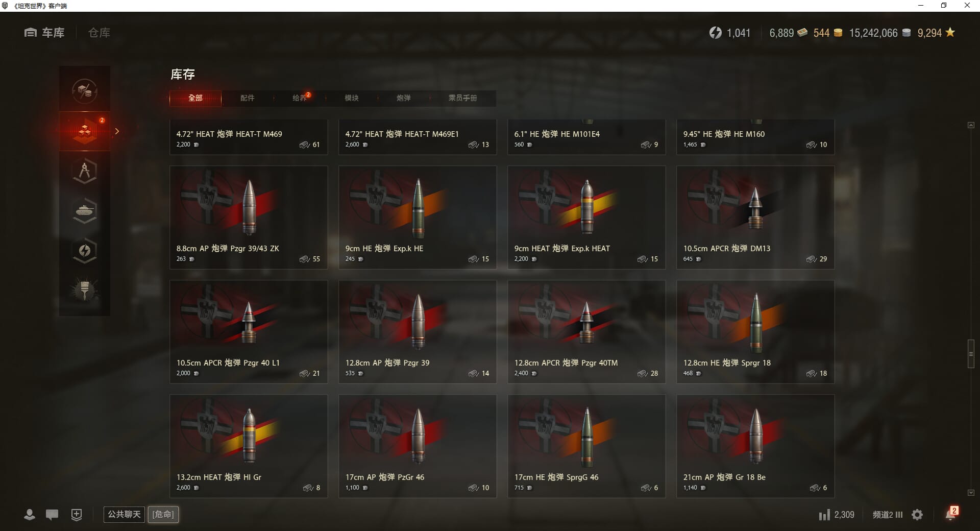Switch to the 配件 equipment tab
This screenshot has width=980, height=531.
[x=247, y=98]
